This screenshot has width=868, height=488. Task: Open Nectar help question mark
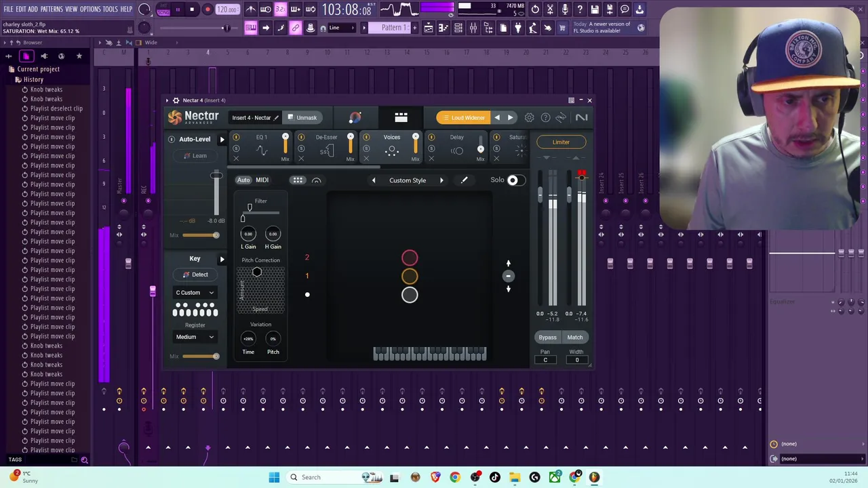(x=545, y=117)
